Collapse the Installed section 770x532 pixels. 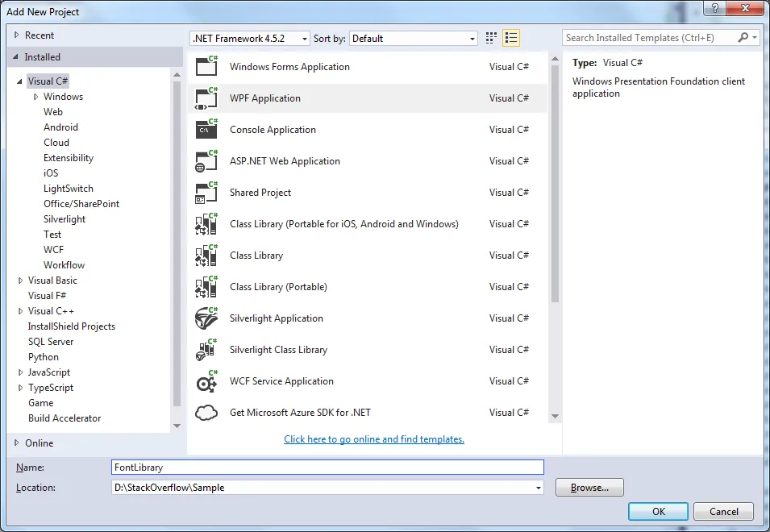(x=15, y=57)
